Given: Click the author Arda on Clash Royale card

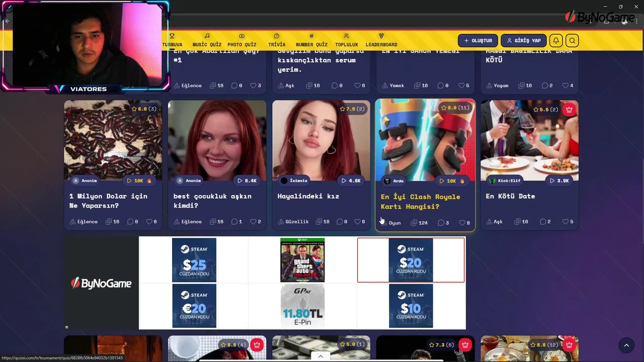Looking at the screenshot, I should [393, 181].
